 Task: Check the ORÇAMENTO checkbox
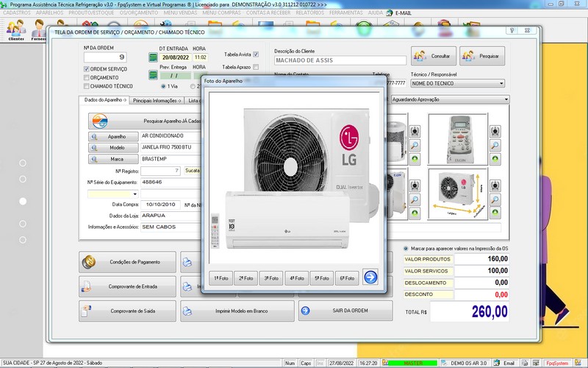coord(87,78)
